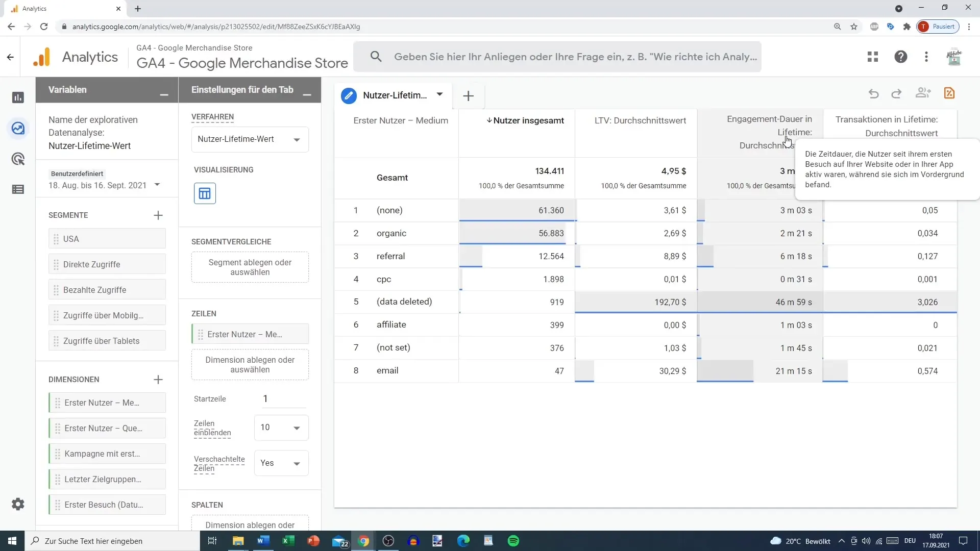Select the Letzter Zielgruppen... dimension

click(107, 479)
